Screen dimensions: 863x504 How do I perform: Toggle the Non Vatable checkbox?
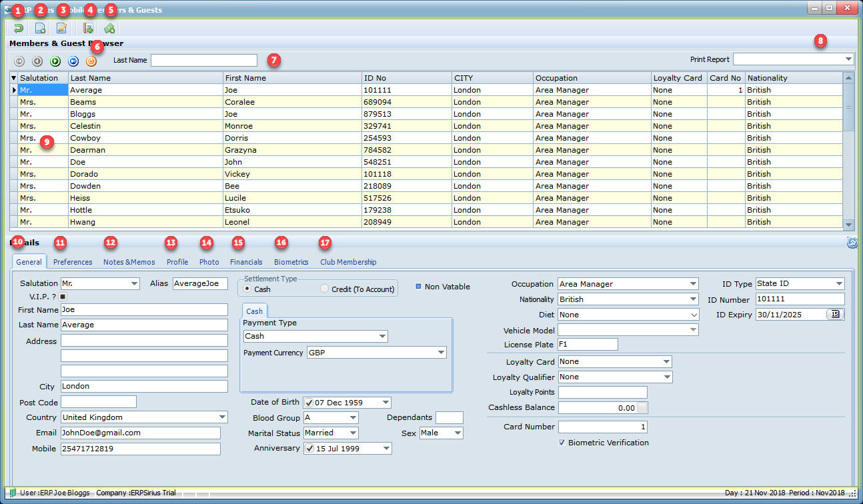[x=419, y=287]
